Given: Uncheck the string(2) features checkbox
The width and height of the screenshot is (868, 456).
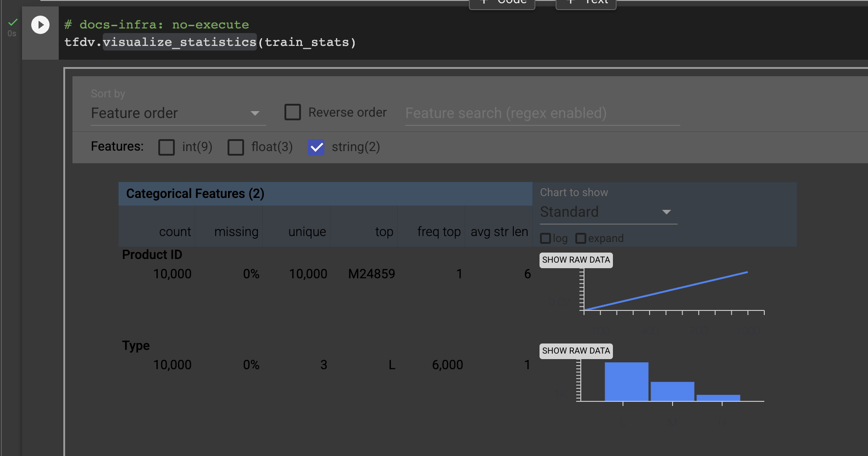Looking at the screenshot, I should coord(316,147).
